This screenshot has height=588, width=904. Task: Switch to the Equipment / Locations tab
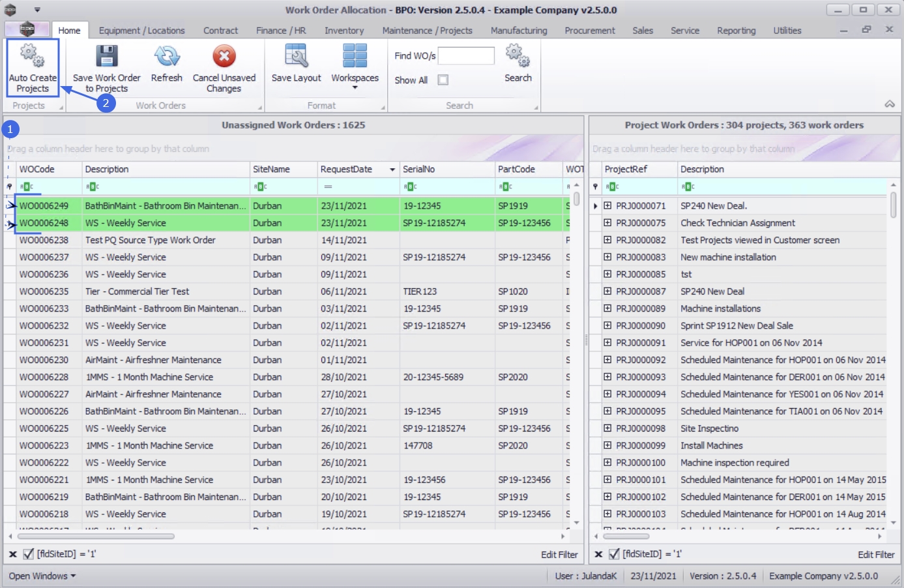(x=142, y=30)
